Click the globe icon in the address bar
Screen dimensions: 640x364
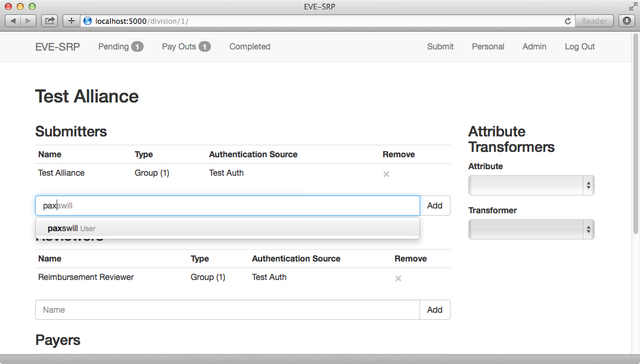coord(88,21)
